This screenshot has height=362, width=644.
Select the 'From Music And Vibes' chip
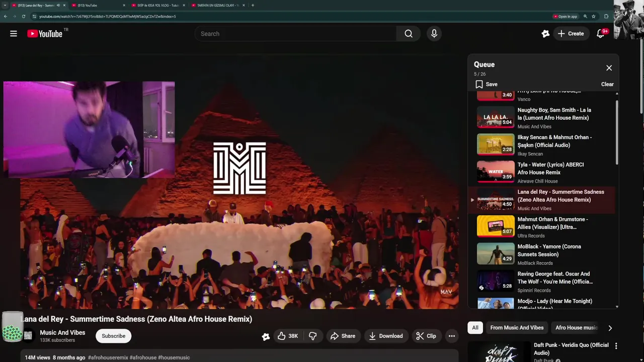[x=517, y=328]
